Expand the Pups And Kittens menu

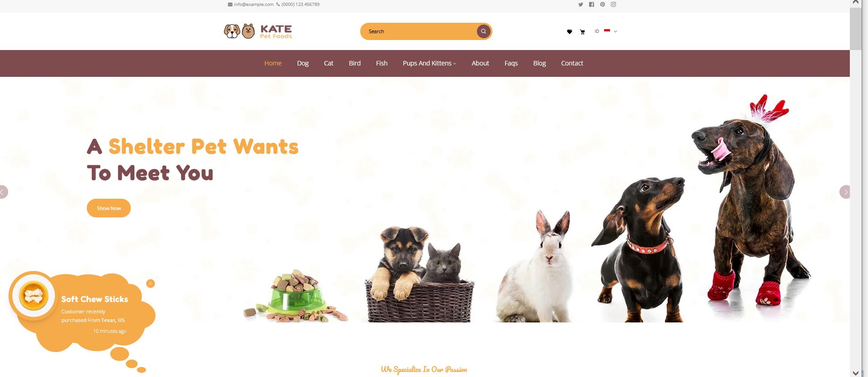coord(429,63)
